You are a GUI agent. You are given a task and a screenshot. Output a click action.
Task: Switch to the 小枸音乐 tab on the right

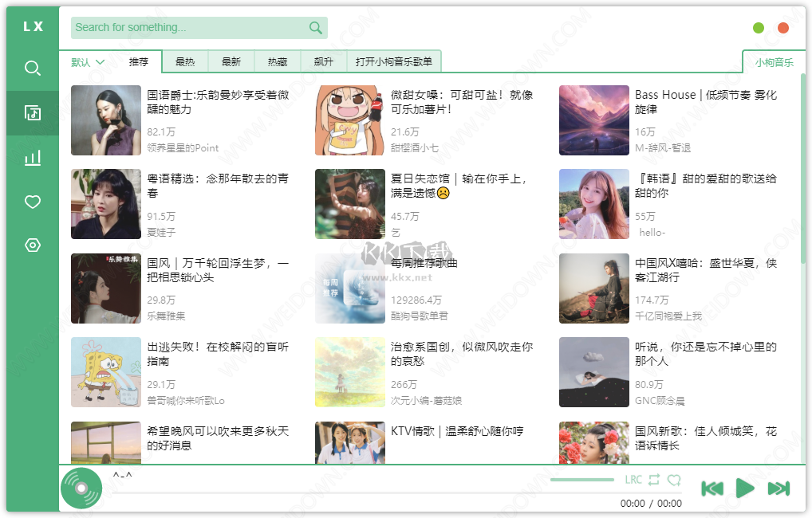coord(773,61)
